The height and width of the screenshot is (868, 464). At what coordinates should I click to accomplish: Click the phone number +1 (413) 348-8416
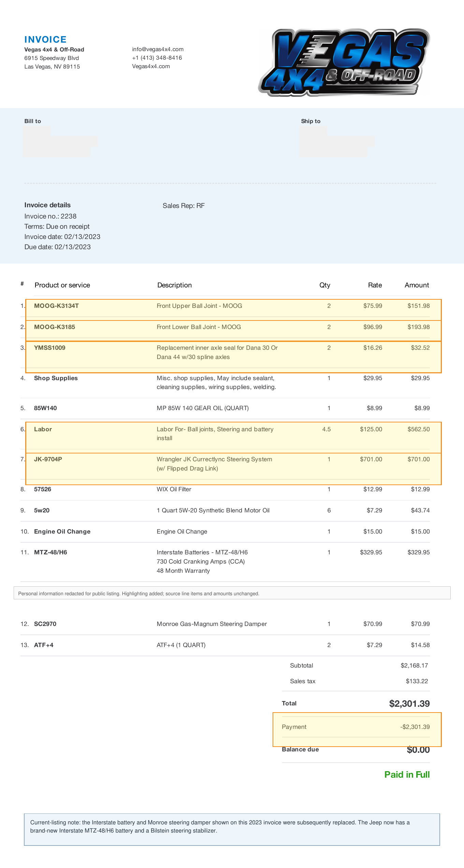157,58
